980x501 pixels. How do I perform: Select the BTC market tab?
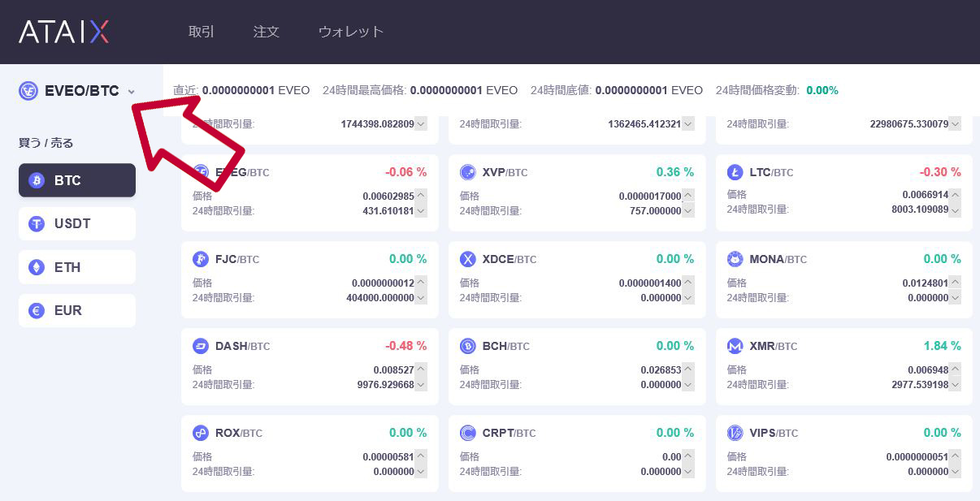(77, 180)
